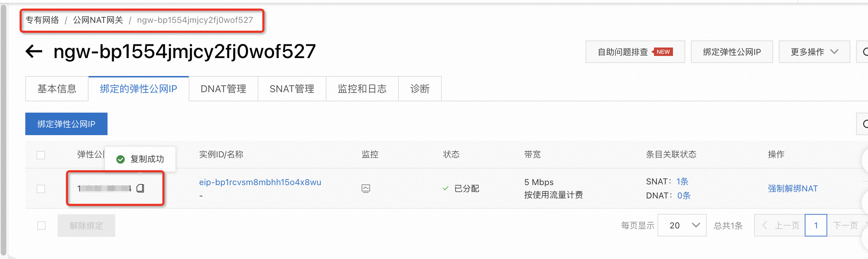Image resolution: width=868 pixels, height=259 pixels.
Task: Click the previous page chevron arrow
Action: tap(765, 225)
